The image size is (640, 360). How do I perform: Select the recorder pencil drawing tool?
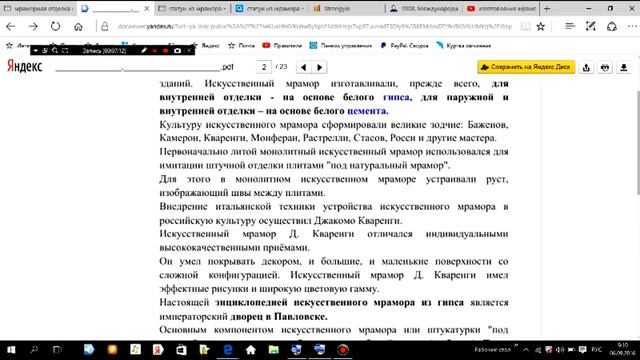pos(143,51)
